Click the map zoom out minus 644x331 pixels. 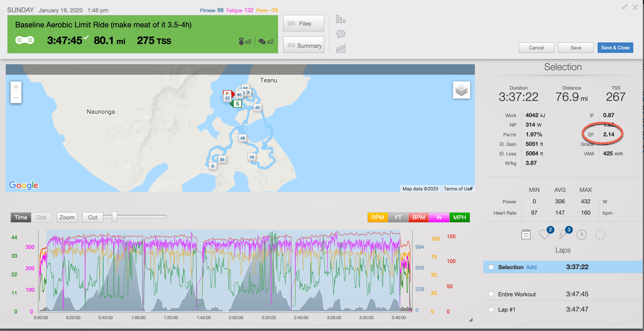[x=16, y=98]
